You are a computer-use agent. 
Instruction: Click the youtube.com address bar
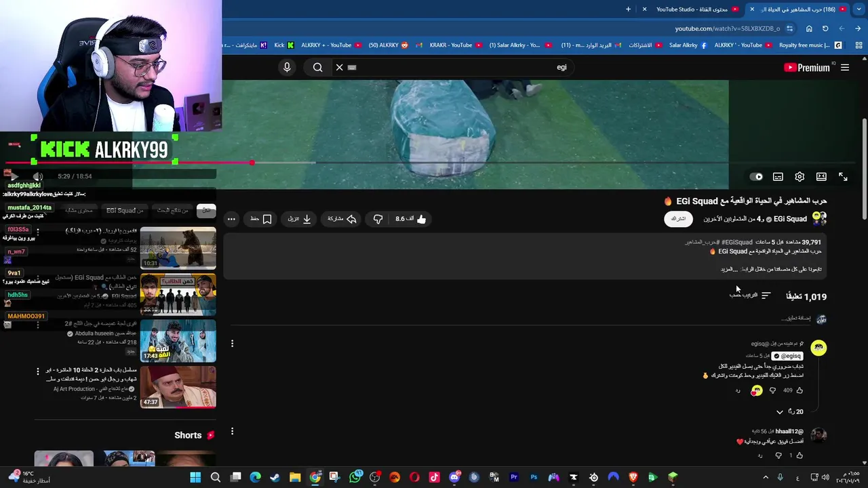727,28
